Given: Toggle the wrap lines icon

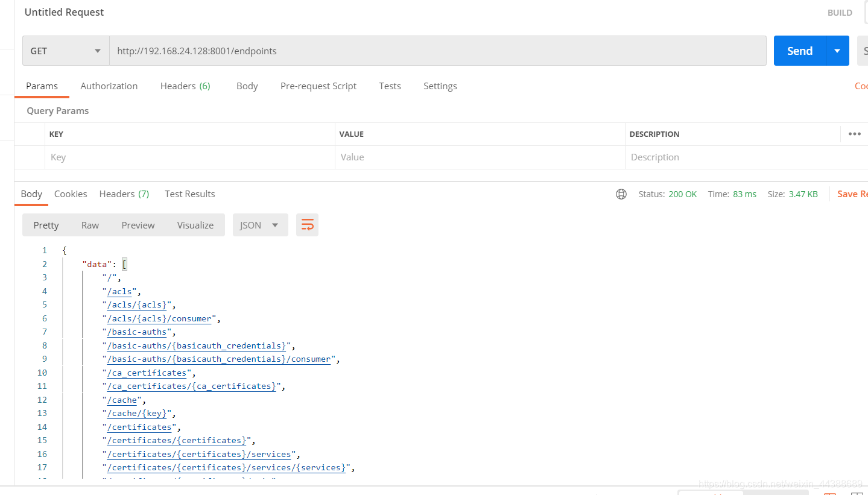Looking at the screenshot, I should pyautogui.click(x=307, y=225).
